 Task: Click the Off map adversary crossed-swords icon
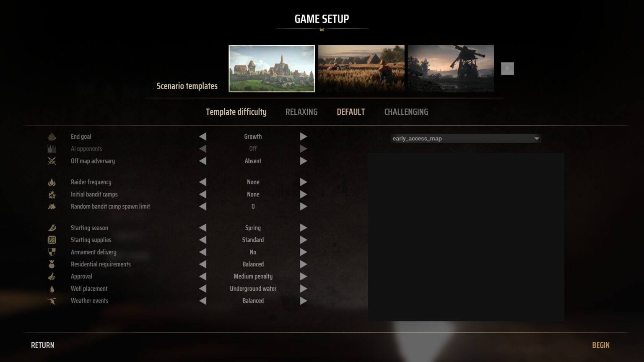click(52, 161)
